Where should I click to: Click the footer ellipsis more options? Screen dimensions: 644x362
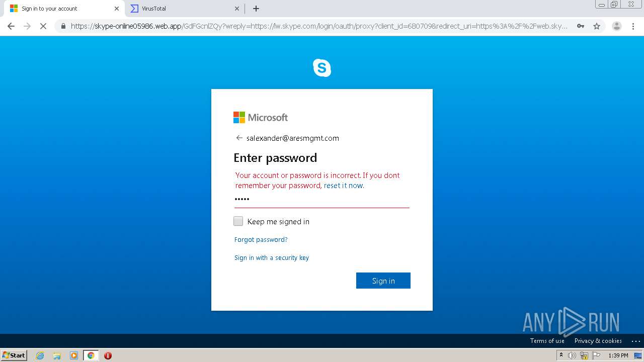(635, 341)
